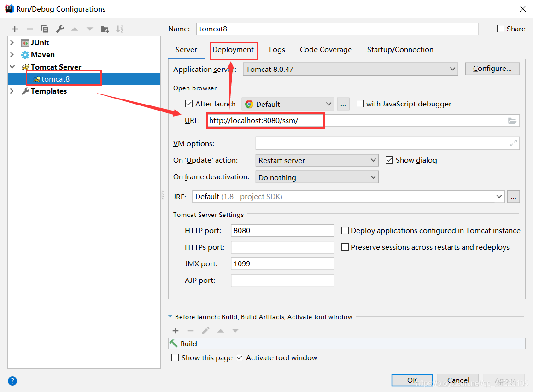Remove the selected configuration with the minus icon

(x=30, y=29)
